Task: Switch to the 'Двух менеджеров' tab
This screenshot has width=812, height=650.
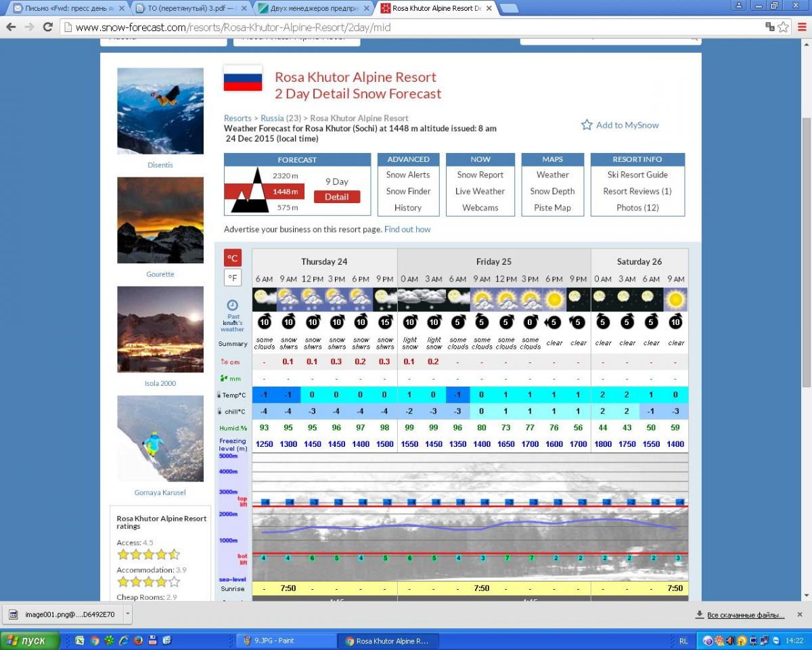Action: (314, 9)
